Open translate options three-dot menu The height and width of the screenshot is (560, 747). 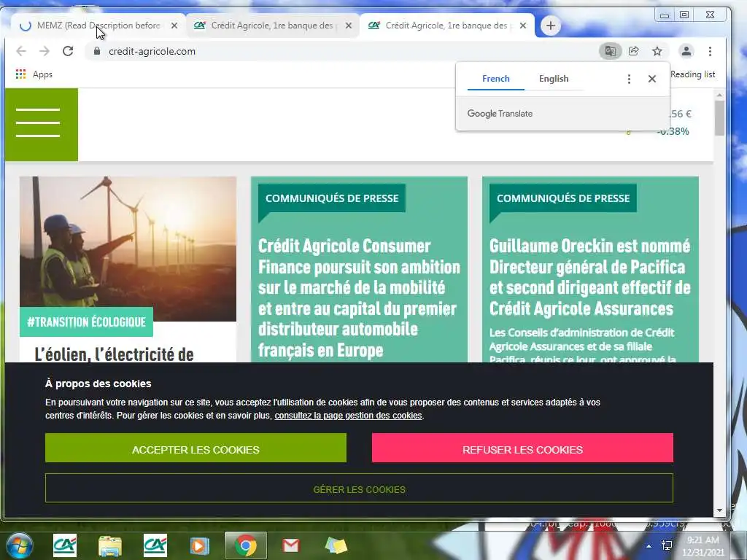pos(629,79)
